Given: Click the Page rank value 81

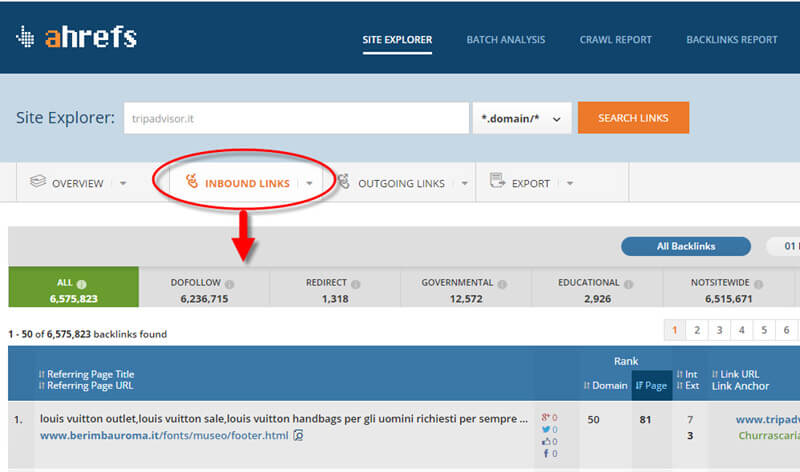Looking at the screenshot, I should point(645,419).
